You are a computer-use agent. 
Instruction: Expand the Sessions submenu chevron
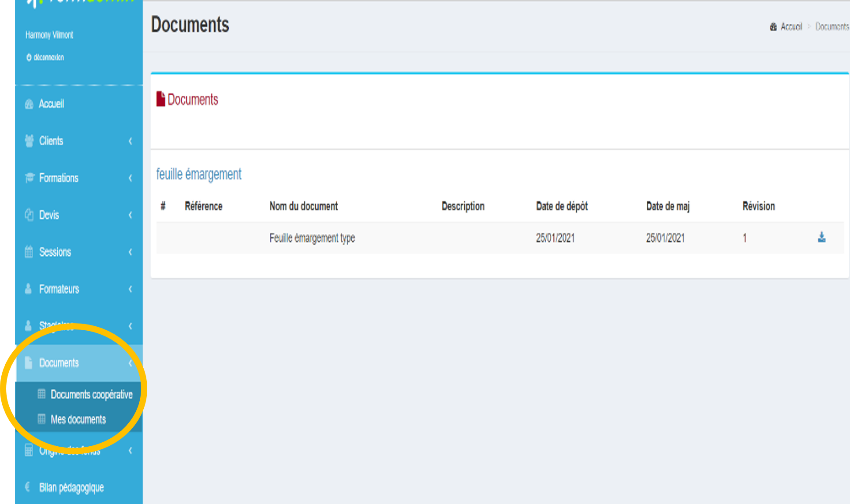click(x=130, y=252)
